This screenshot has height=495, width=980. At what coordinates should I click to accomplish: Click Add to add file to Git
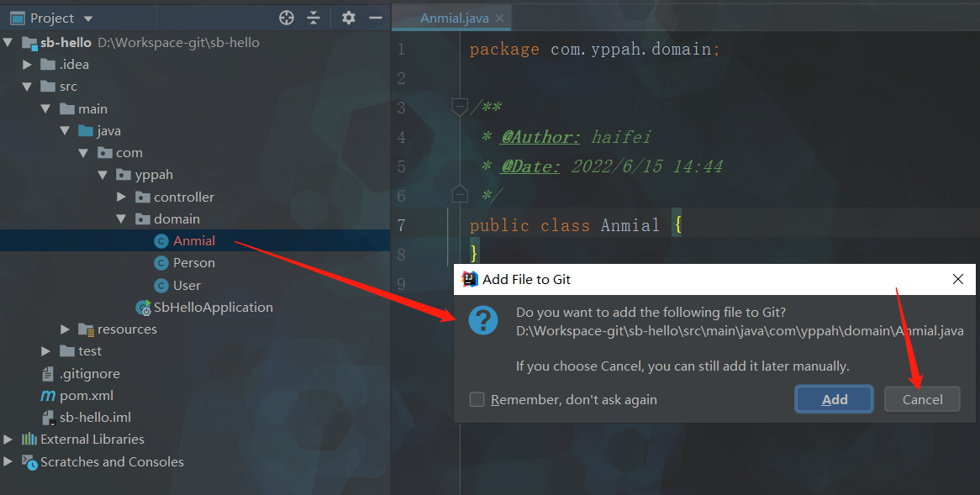pos(834,400)
